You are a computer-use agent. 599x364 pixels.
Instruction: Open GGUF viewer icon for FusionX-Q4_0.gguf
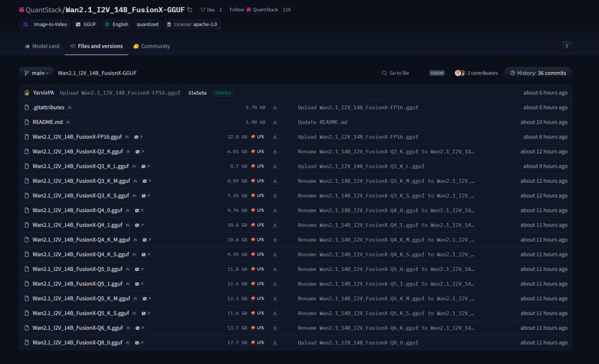pos(139,210)
